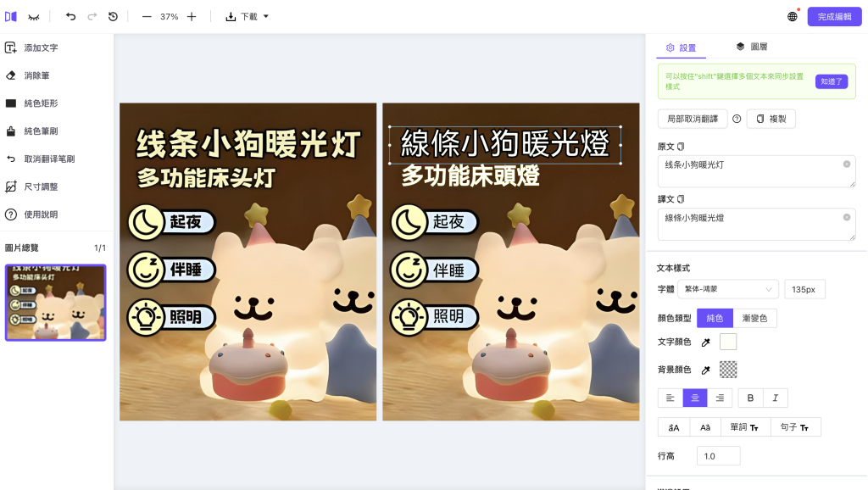The width and height of the screenshot is (868, 490).
Task: Open the language globe icon
Action: tap(793, 17)
